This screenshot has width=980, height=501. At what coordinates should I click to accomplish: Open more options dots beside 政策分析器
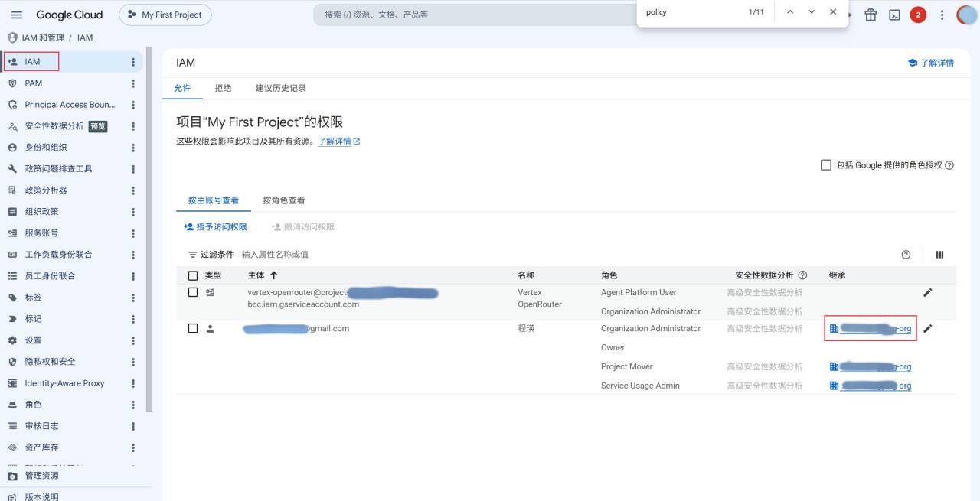pos(133,190)
